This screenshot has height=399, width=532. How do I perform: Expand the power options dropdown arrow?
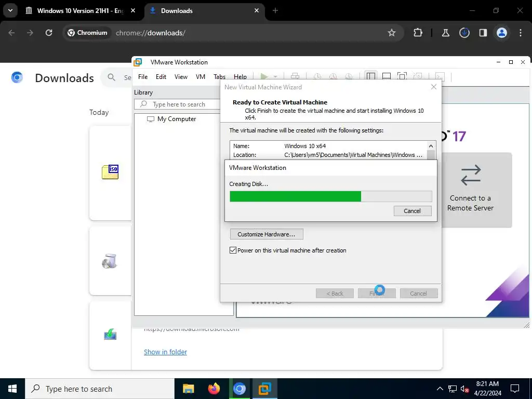pyautogui.click(x=275, y=77)
